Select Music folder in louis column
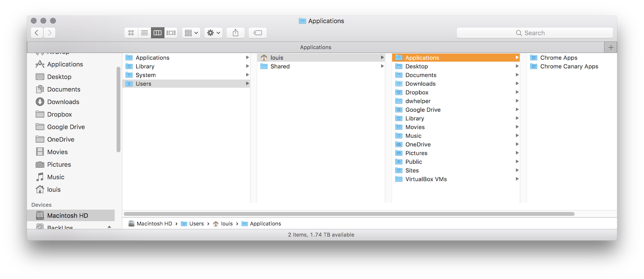The height and width of the screenshot is (279, 644). pyautogui.click(x=456, y=135)
